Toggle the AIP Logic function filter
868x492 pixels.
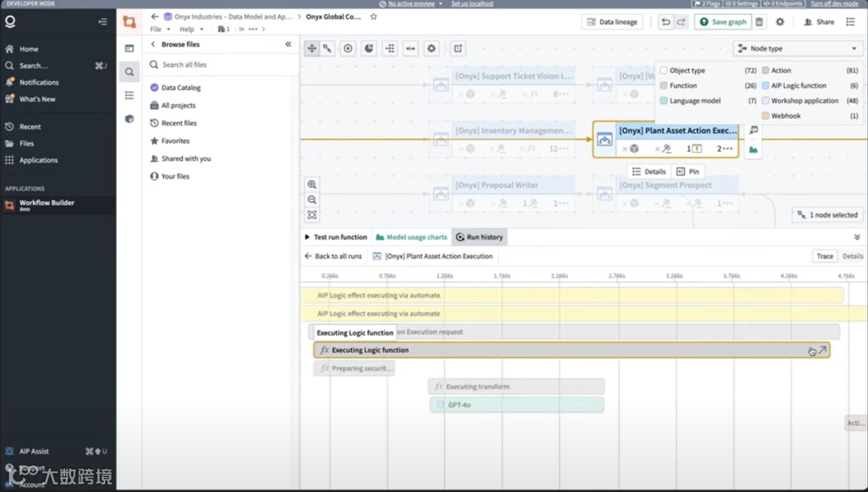point(766,86)
